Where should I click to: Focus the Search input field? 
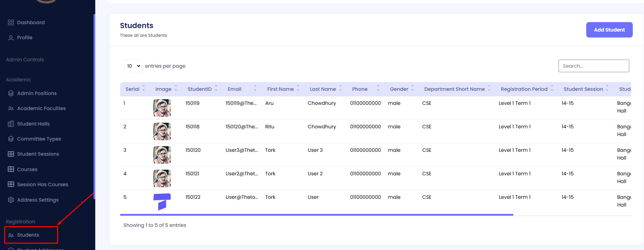click(x=594, y=66)
